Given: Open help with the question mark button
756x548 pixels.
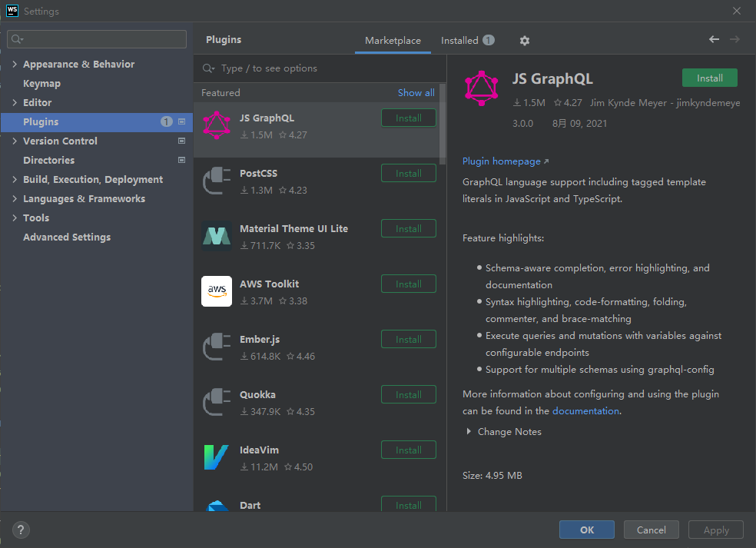Looking at the screenshot, I should pyautogui.click(x=21, y=530).
